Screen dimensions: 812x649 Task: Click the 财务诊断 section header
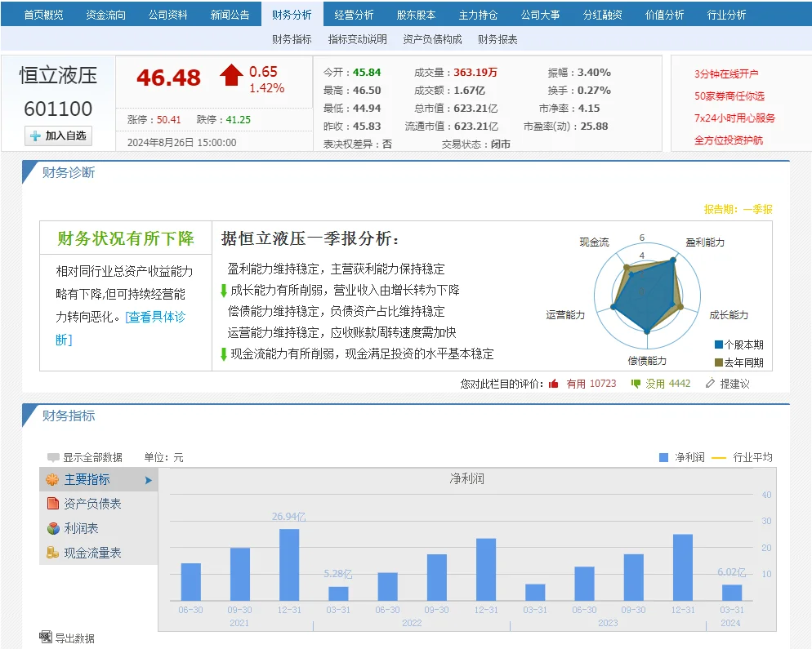[69, 172]
